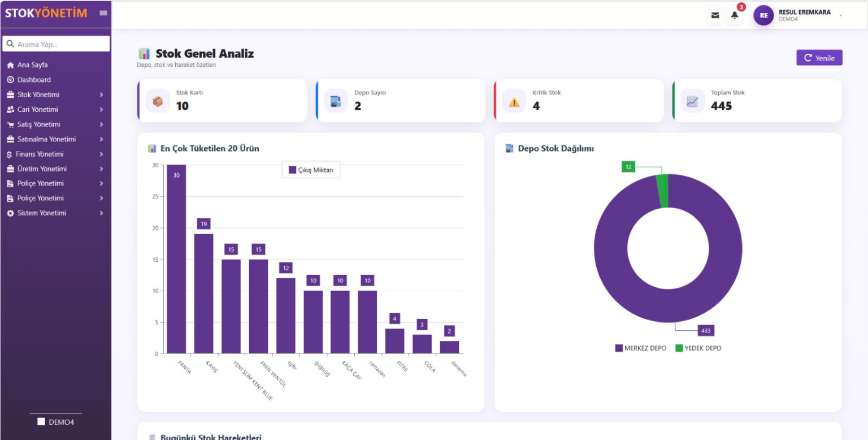Viewport: 868px width, 440px height.
Task: Click the FANTA bar in chart
Action: coord(176,259)
